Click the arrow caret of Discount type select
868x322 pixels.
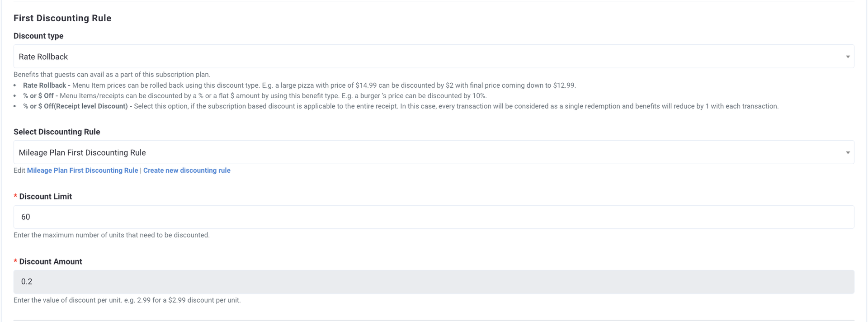click(848, 57)
